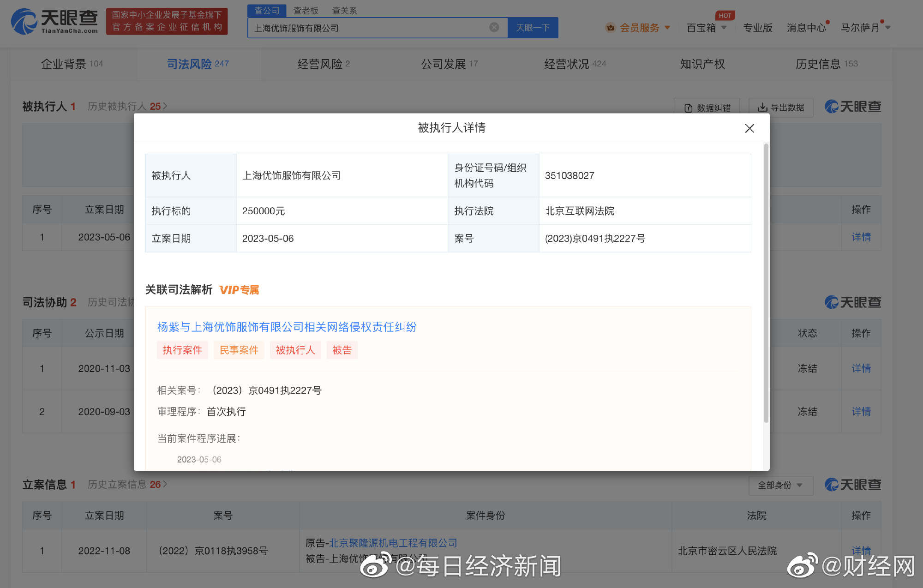This screenshot has height=588, width=923.
Task: Click the 天眼一下 search button
Action: pyautogui.click(x=533, y=28)
